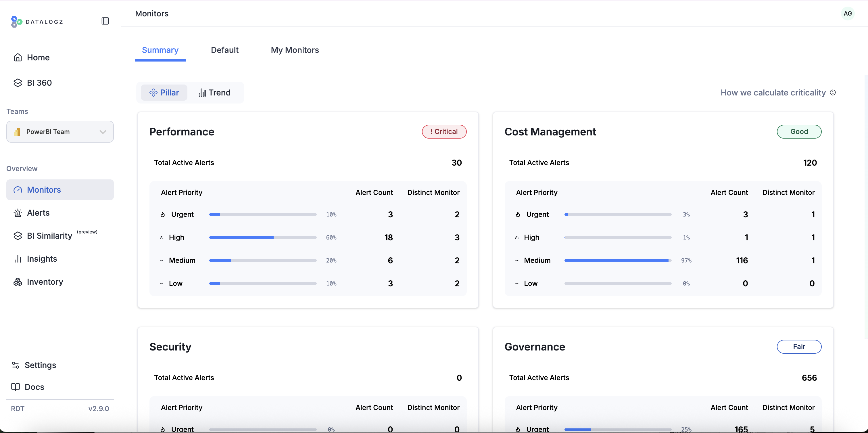Viewport: 868px width, 433px height.
Task: Open BI 360 section
Action: 39,83
